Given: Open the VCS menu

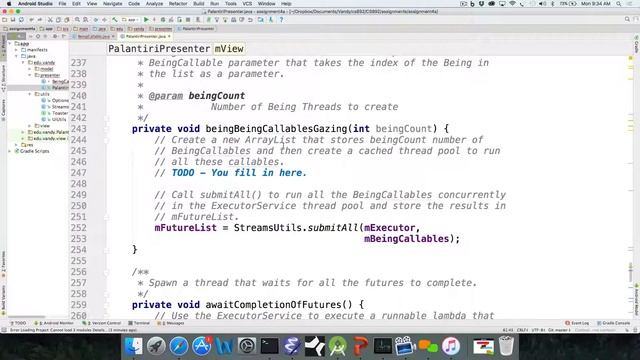Looking at the screenshot, I should point(247,4).
